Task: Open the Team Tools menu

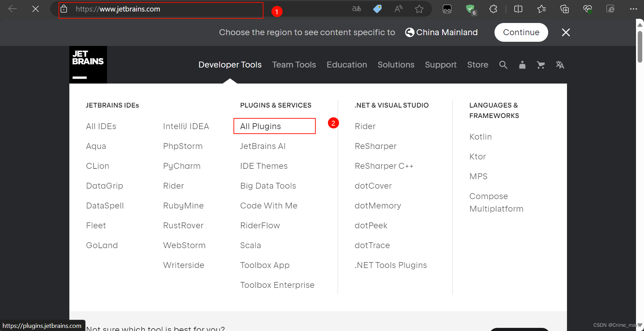Action: [x=294, y=65]
